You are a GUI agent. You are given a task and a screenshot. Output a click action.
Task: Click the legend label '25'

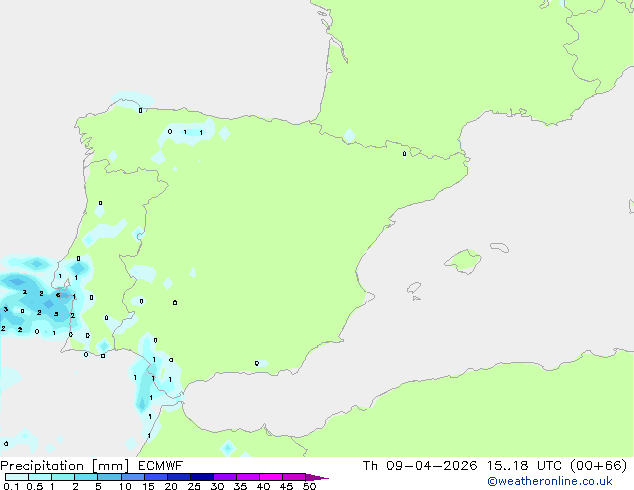pyautogui.click(x=194, y=486)
